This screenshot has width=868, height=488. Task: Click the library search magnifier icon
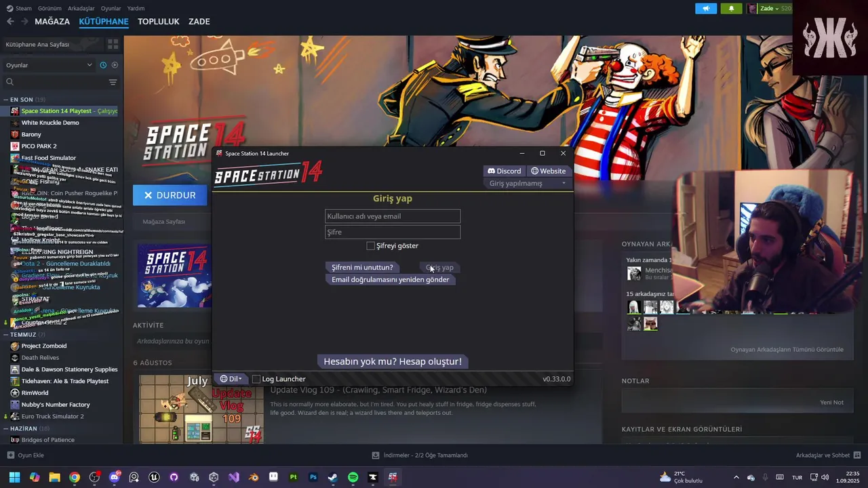click(9, 82)
